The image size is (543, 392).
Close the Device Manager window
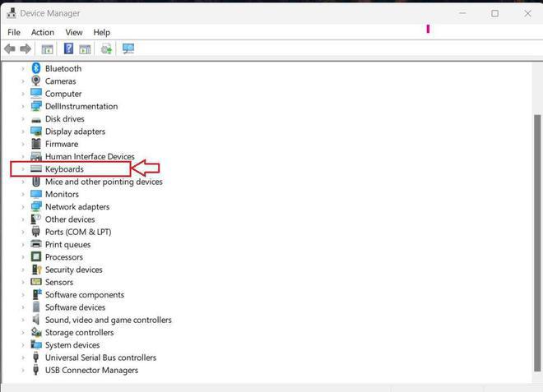(x=527, y=13)
